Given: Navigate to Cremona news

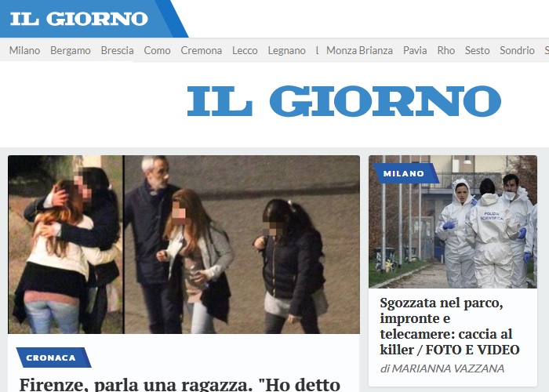Looking at the screenshot, I should (x=202, y=50).
